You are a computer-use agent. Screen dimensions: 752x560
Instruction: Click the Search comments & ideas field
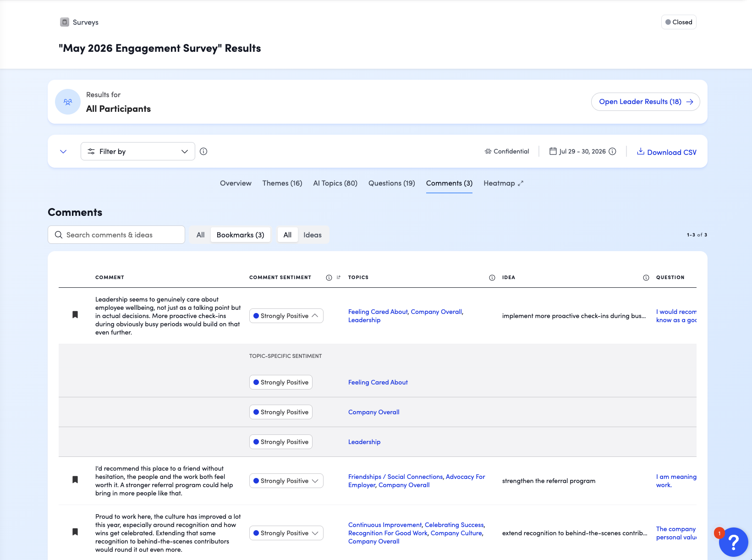(116, 235)
